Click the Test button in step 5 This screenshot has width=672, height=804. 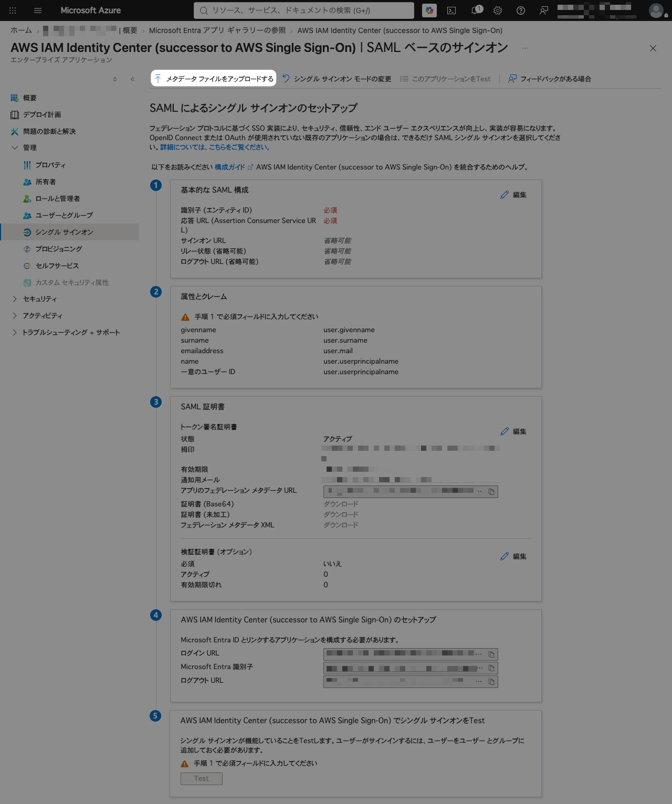click(202, 779)
